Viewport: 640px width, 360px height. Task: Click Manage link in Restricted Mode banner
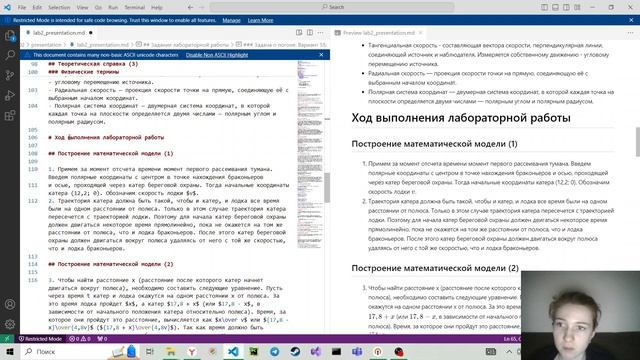pyautogui.click(x=231, y=20)
